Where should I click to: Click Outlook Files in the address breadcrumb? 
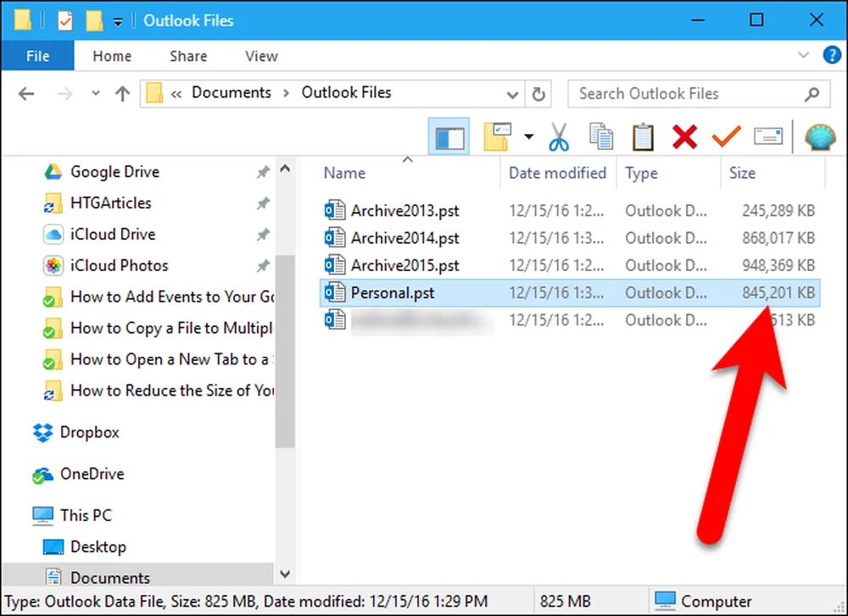(346, 92)
